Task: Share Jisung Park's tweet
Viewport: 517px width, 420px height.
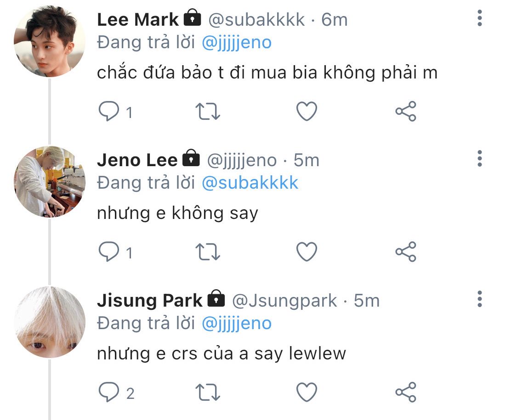Action: [406, 392]
